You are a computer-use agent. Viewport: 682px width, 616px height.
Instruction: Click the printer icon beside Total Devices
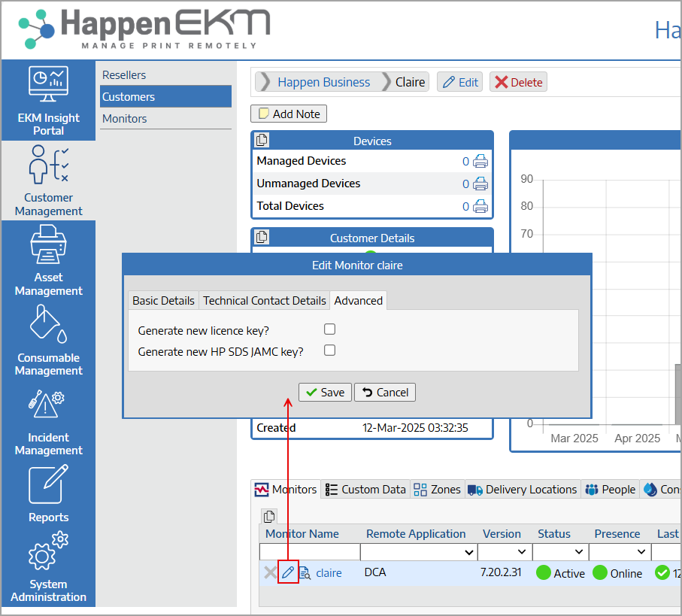pyautogui.click(x=480, y=206)
